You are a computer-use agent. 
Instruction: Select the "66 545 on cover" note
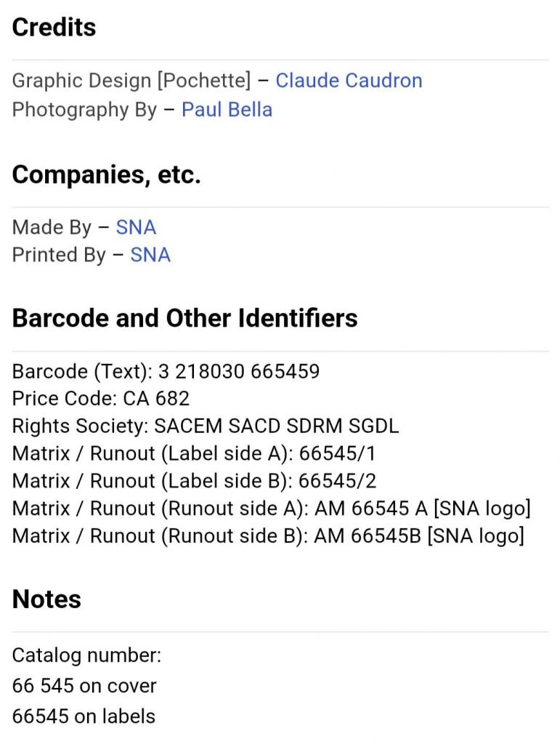[x=84, y=686]
